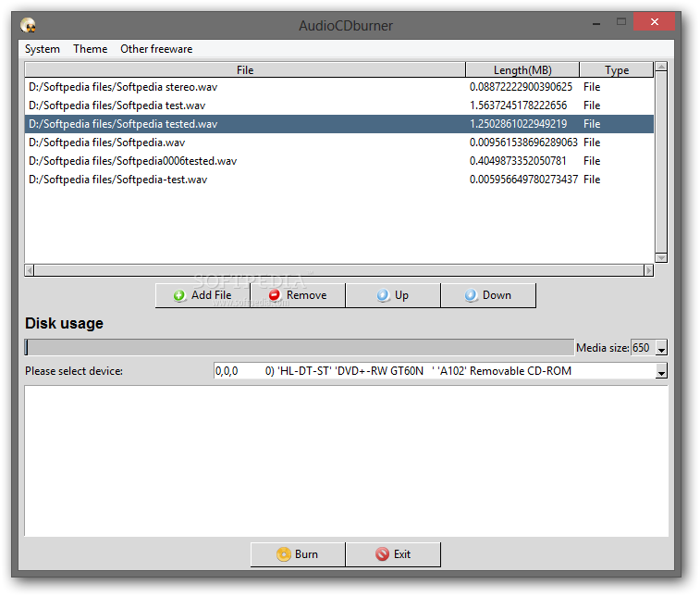
Task: Open the Other freeware menu
Action: [x=156, y=49]
